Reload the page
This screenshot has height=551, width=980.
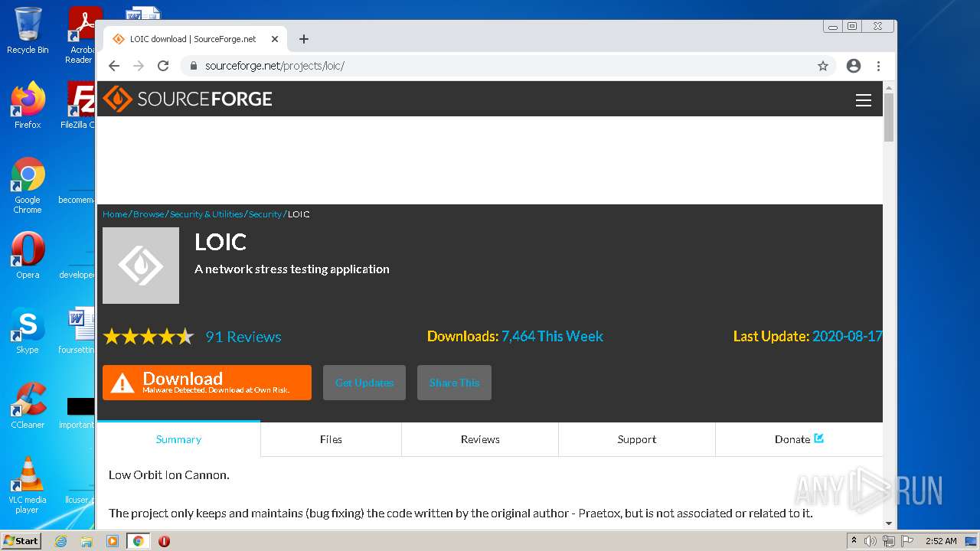(x=163, y=66)
